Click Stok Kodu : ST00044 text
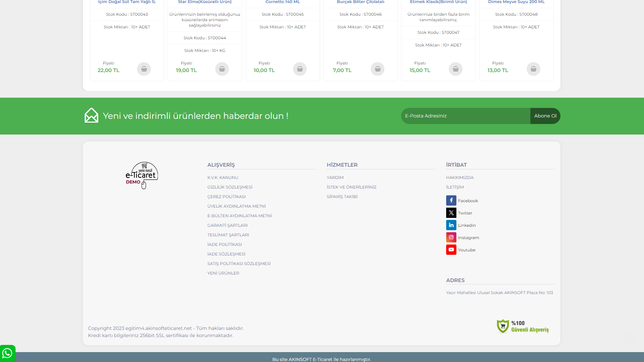The image size is (644, 362). (205, 38)
